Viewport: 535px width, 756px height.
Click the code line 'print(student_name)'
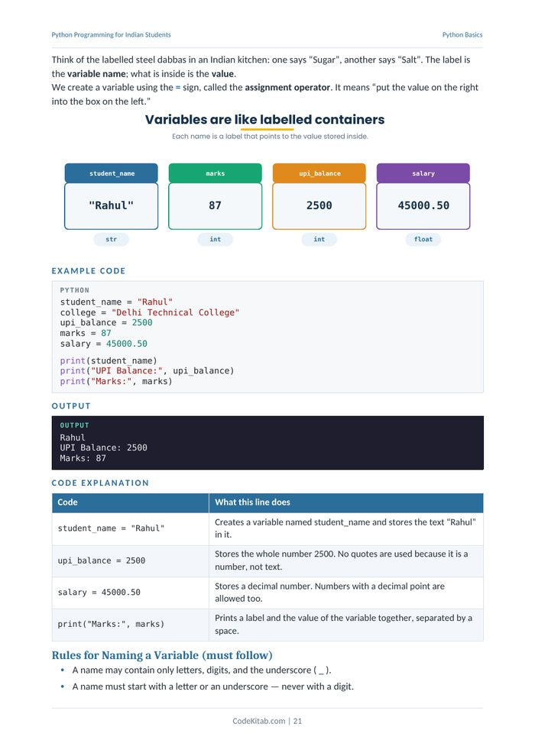click(109, 360)
